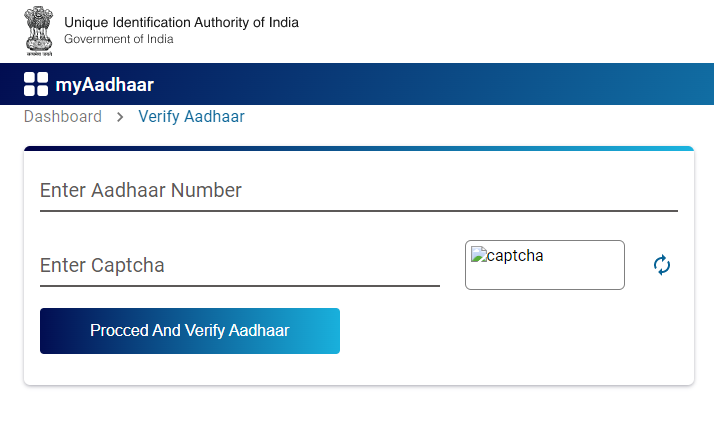
Task: Click the Satyameva Jayate text under the emblem
Action: [x=39, y=54]
